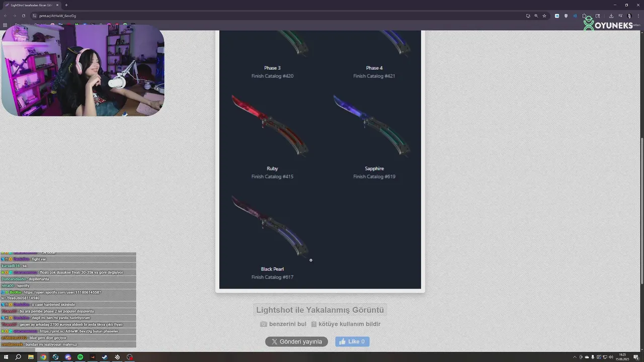This screenshot has width=644, height=362.
Task: Click the Facebook Like button
Action: click(352, 342)
